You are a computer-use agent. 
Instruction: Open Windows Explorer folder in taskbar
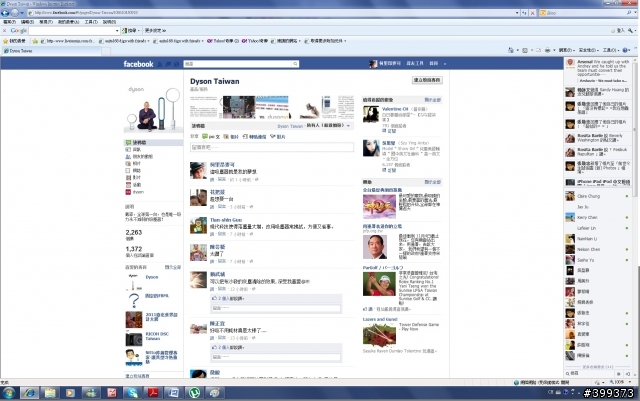tap(50, 393)
